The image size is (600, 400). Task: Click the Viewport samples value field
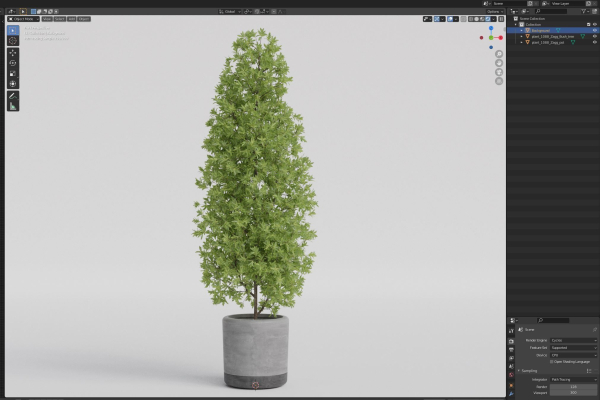pos(573,393)
